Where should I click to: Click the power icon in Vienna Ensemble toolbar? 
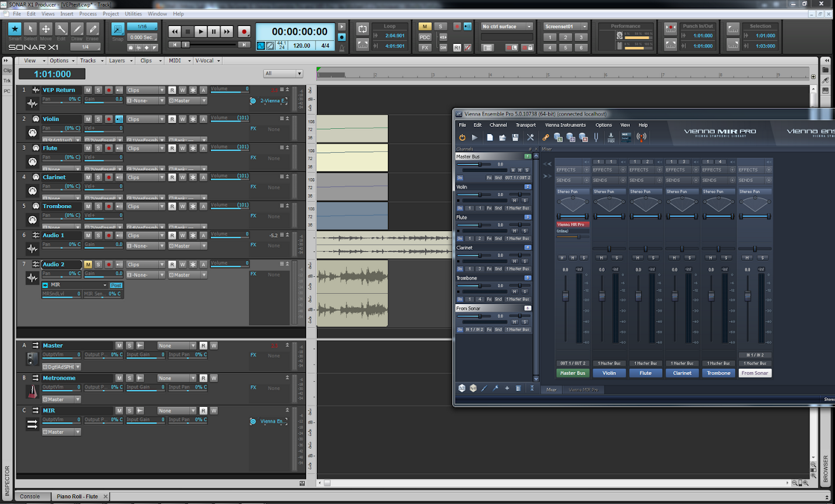(462, 137)
